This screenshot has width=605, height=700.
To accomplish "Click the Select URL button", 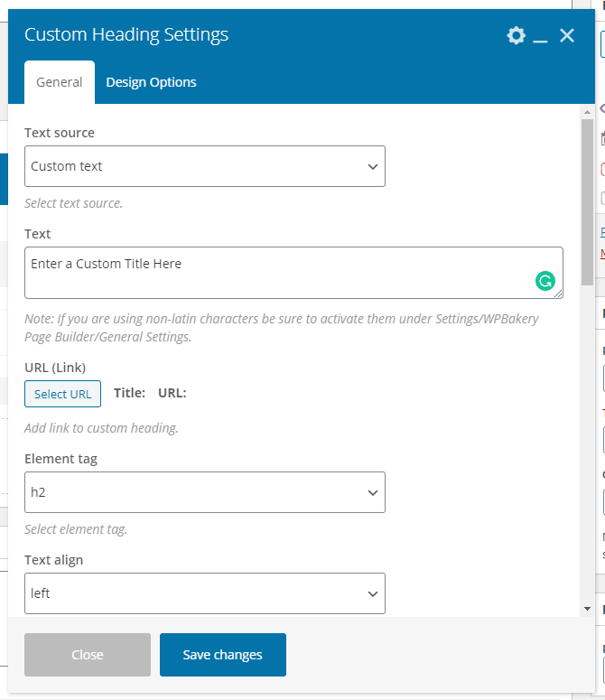I will coord(62,394).
